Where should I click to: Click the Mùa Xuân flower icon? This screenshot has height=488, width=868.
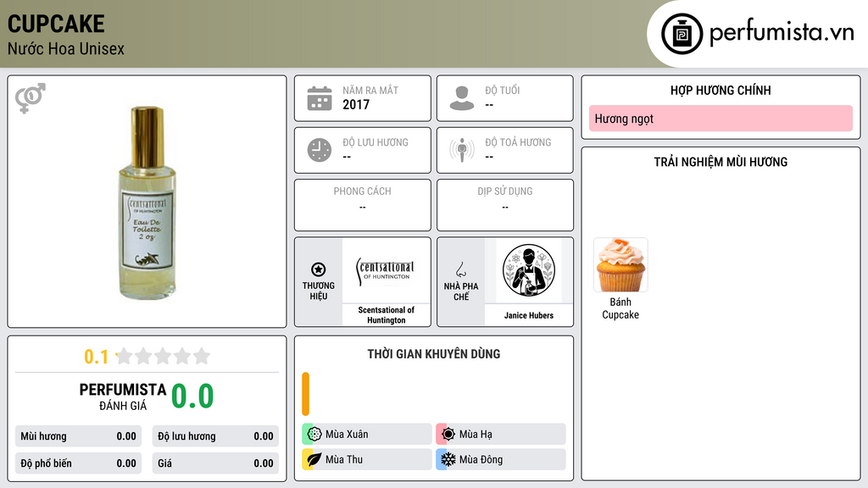(314, 435)
